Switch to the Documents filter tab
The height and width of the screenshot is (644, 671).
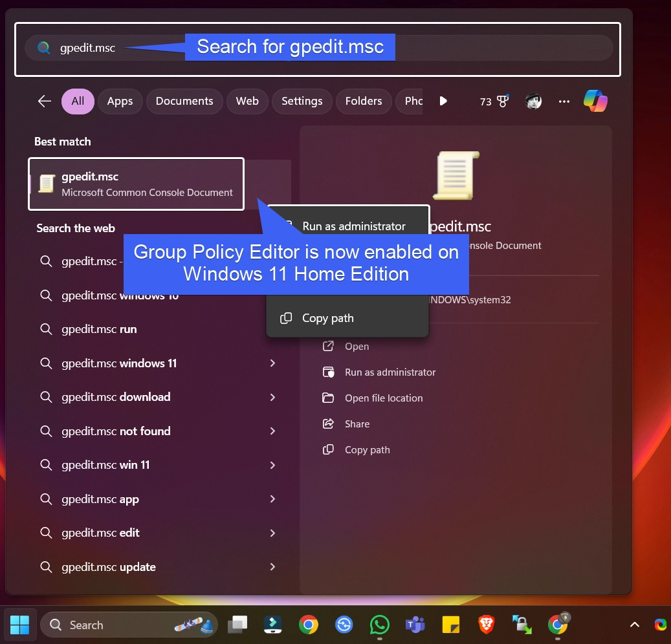(x=184, y=102)
